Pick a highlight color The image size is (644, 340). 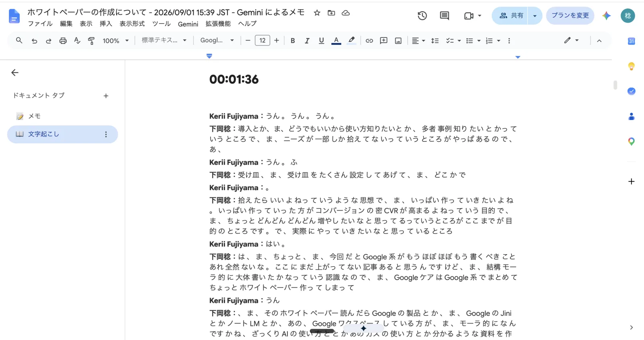tap(351, 41)
